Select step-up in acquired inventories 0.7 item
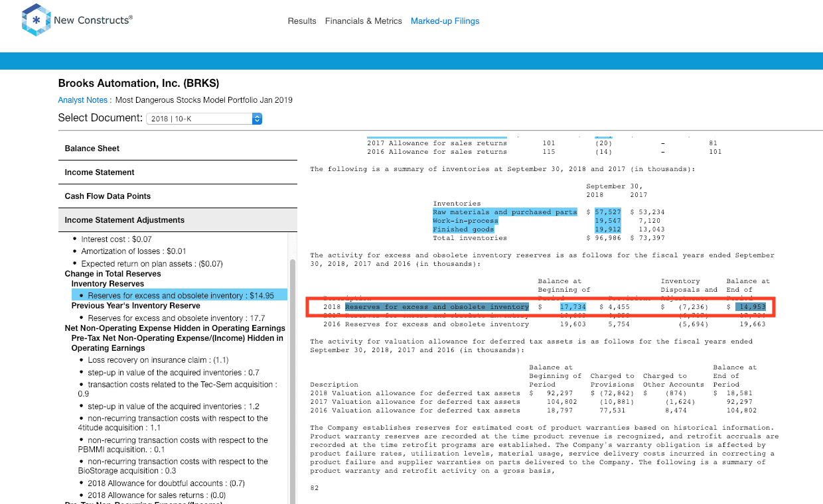 [173, 373]
